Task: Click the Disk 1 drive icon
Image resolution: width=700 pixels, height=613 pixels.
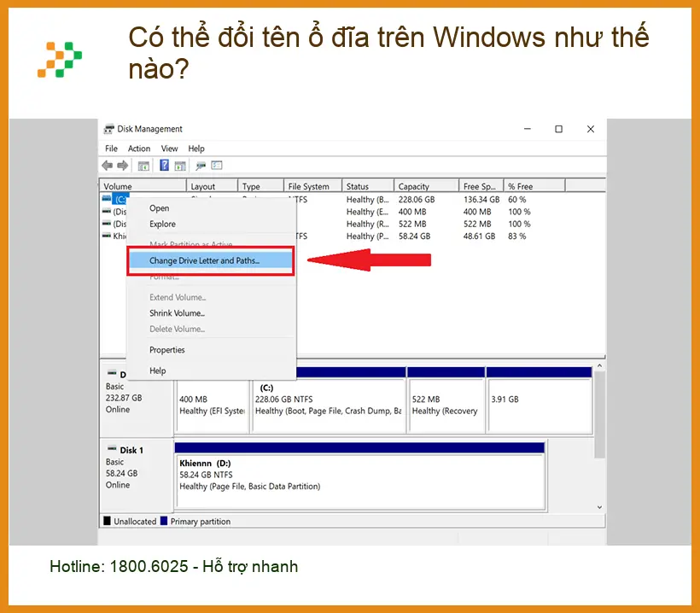Action: (112, 449)
